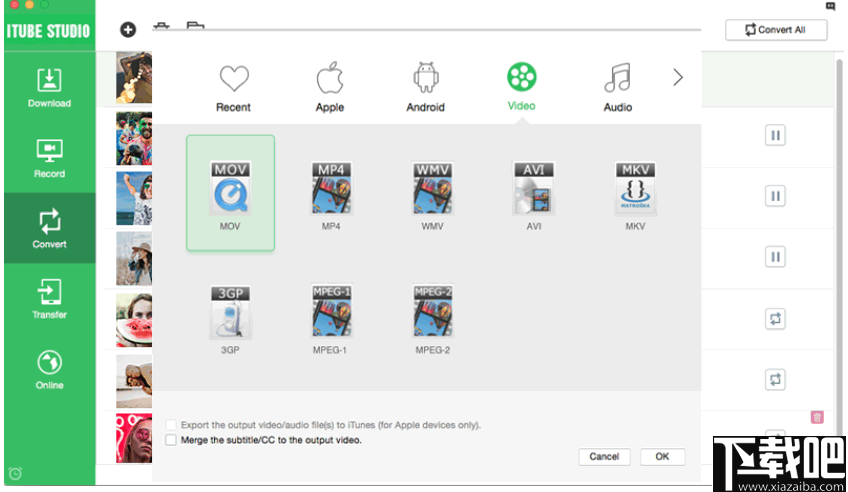This screenshot has width=848, height=492.
Task: Click the lower convert icon in list
Action: tap(775, 379)
